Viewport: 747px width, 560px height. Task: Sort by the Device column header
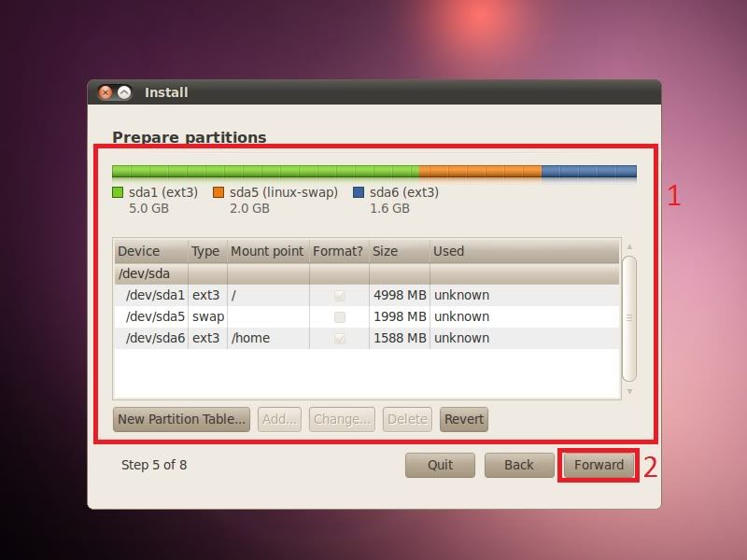(x=149, y=251)
